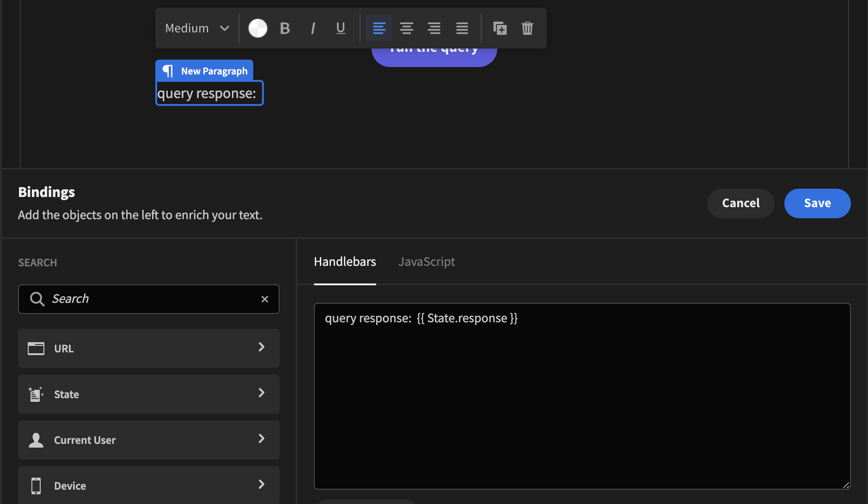
Task: Select the Handlebars tab
Action: (x=345, y=261)
